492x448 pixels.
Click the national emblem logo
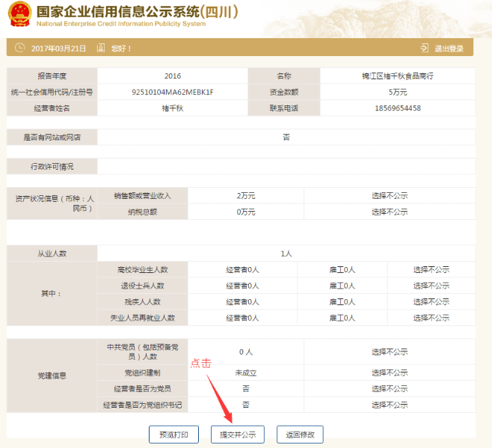coord(19,14)
